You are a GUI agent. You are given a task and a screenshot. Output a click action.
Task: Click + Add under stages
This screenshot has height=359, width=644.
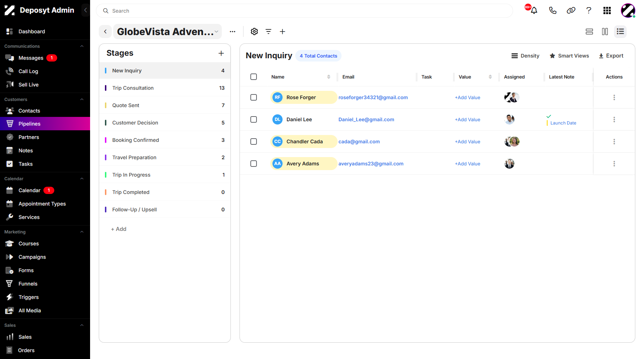[119, 229]
